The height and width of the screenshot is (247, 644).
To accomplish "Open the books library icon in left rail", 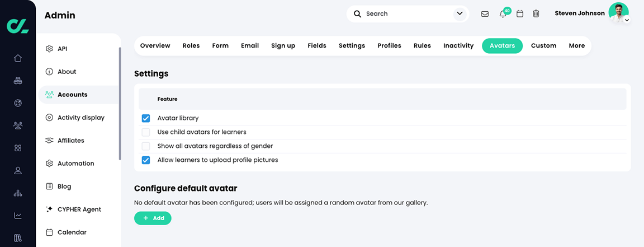I will click(18, 237).
